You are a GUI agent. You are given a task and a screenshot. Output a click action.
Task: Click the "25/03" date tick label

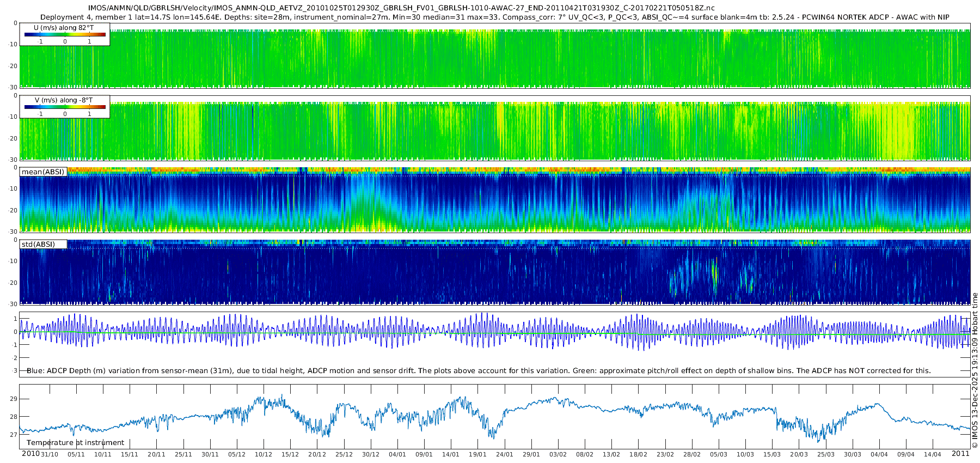pyautogui.click(x=826, y=454)
